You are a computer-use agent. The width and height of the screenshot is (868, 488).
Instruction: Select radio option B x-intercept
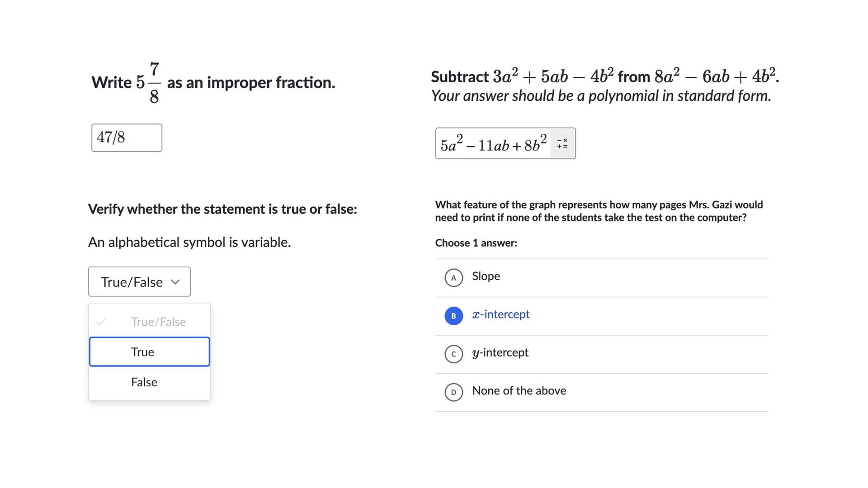453,316
